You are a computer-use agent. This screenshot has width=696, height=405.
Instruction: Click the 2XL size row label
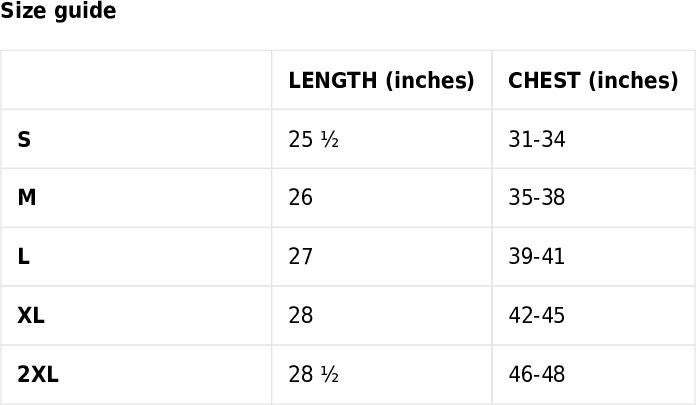click(38, 374)
